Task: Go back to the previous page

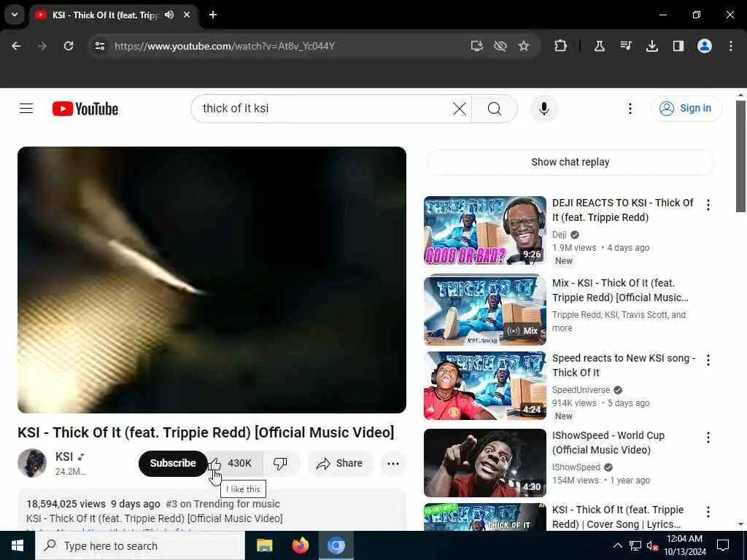Action: [x=16, y=46]
